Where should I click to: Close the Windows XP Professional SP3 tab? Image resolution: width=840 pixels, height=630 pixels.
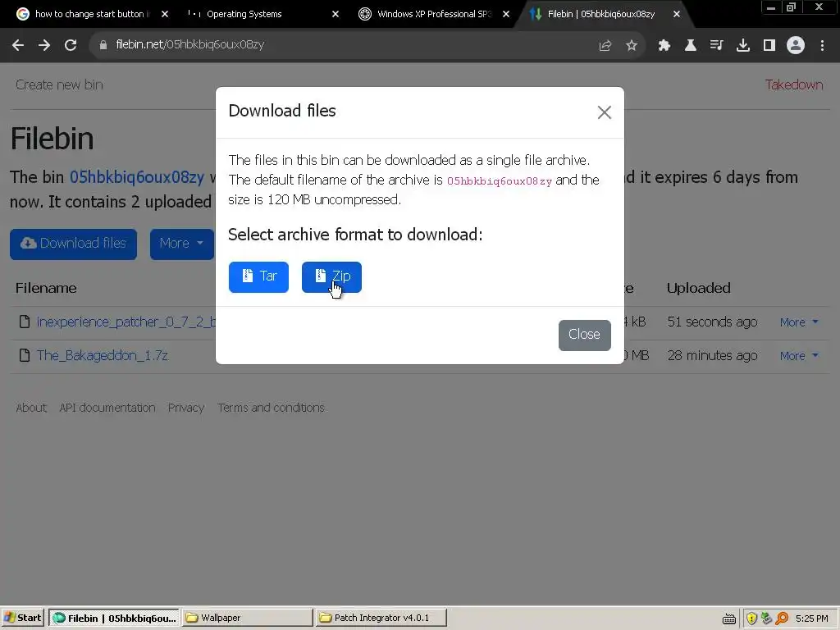pos(506,14)
